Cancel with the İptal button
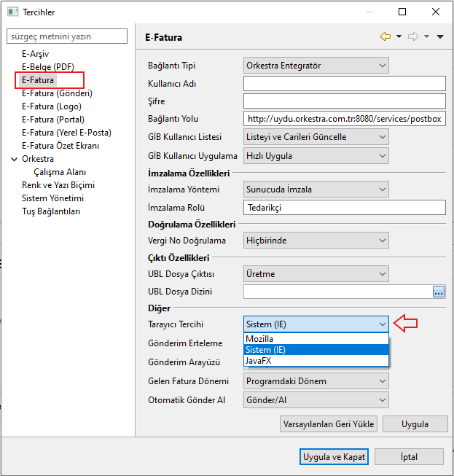 click(x=410, y=457)
